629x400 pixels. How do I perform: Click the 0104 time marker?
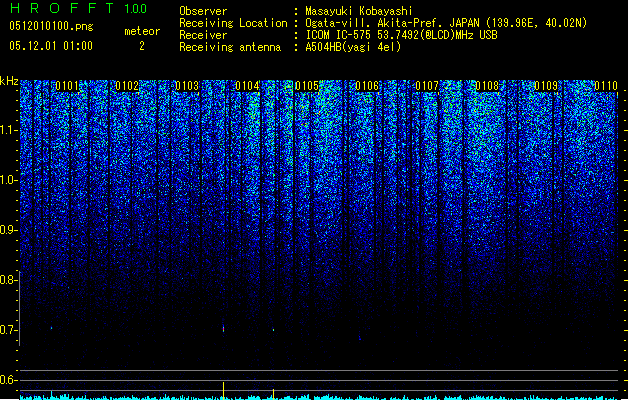coord(247,86)
